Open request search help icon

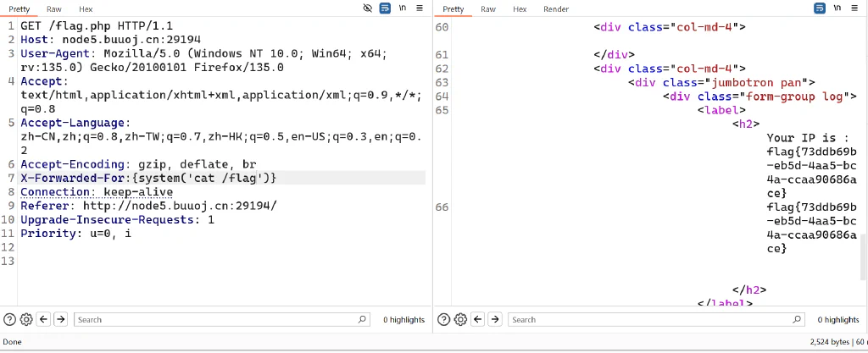9,319
